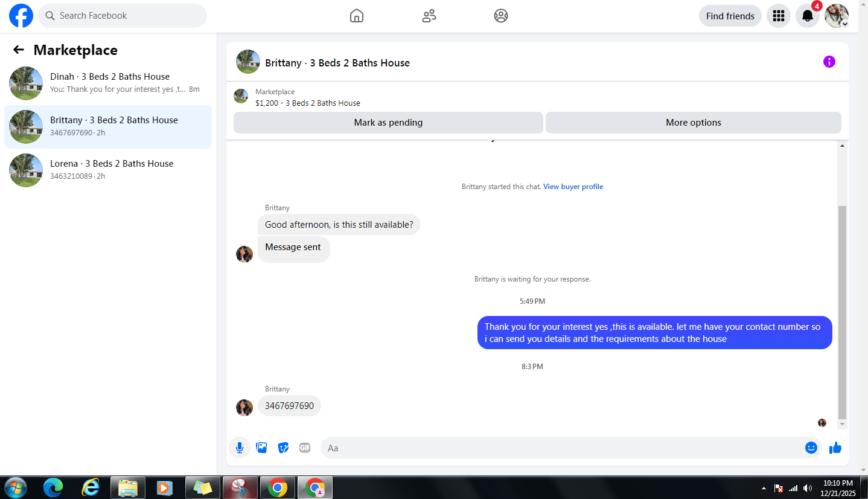Open the purple conversation info icon
This screenshot has width=868, height=499.
tap(829, 62)
